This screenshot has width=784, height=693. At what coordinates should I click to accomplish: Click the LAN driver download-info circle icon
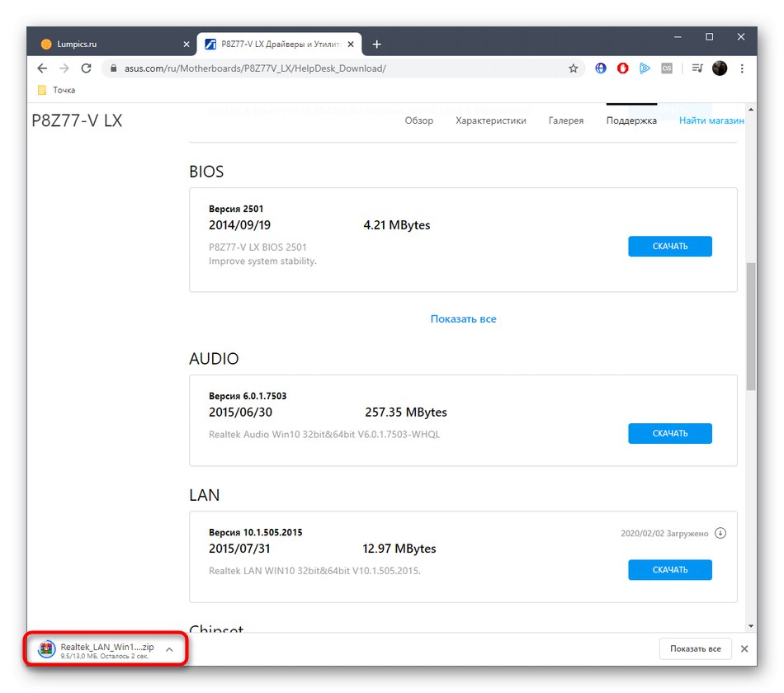[720, 533]
